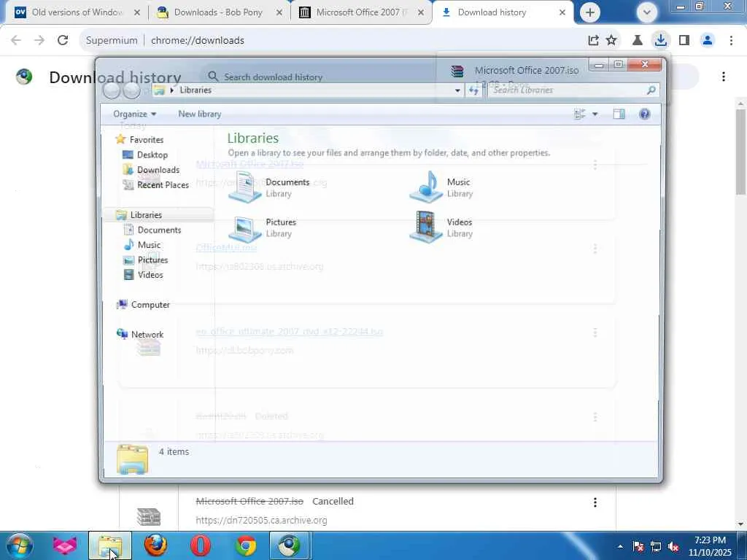Open the pink cat app on taskbar
This screenshot has height=560, width=747.
pos(64,545)
